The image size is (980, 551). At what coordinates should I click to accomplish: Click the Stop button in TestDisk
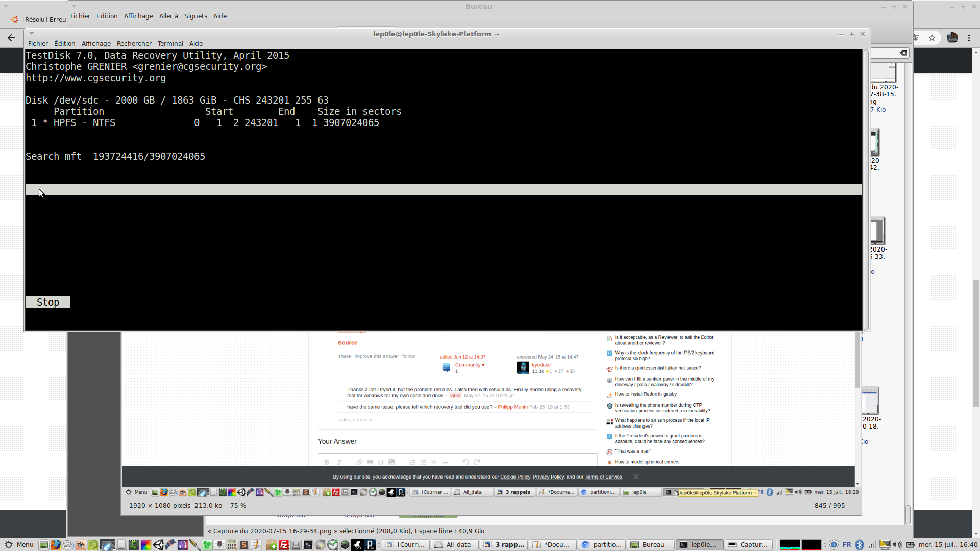click(47, 303)
